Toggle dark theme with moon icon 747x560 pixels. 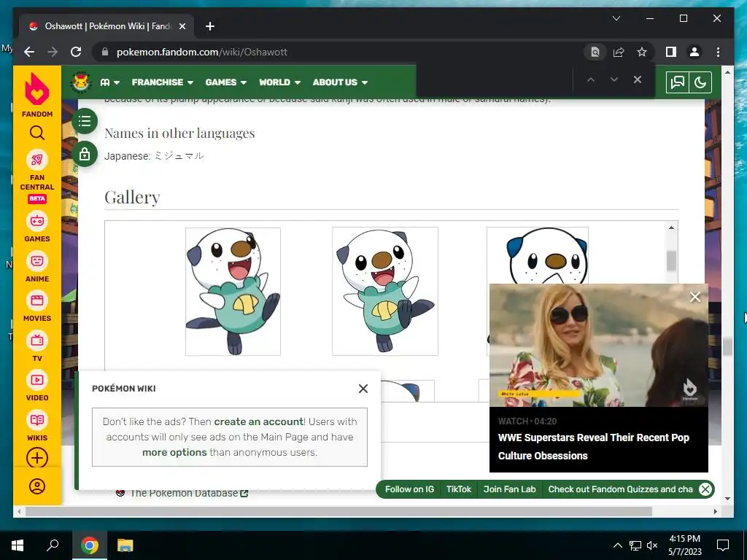click(x=700, y=82)
